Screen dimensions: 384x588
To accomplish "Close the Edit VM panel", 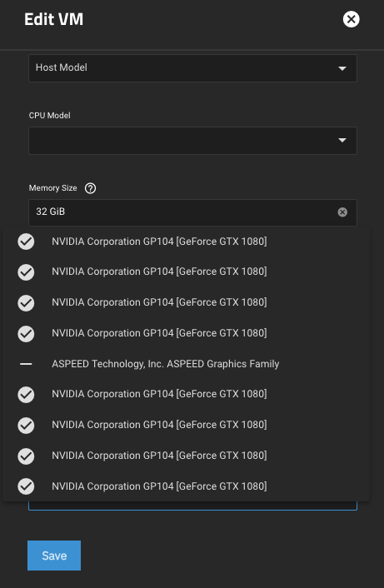I will point(351,19).
